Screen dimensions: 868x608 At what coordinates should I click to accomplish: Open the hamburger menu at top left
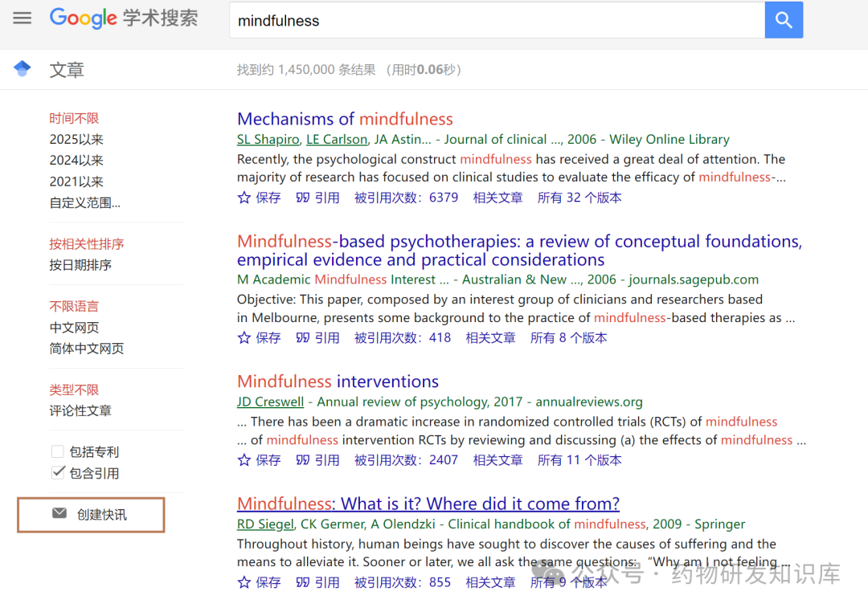click(23, 18)
